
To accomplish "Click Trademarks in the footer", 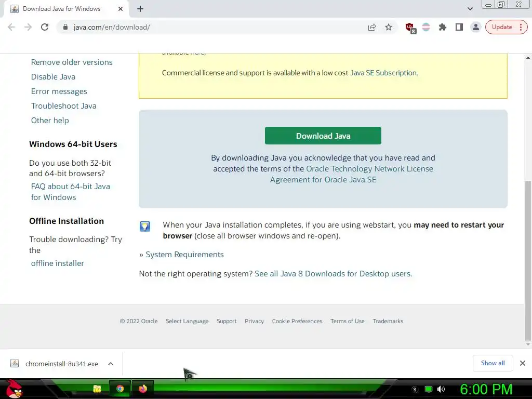I will pyautogui.click(x=388, y=321).
